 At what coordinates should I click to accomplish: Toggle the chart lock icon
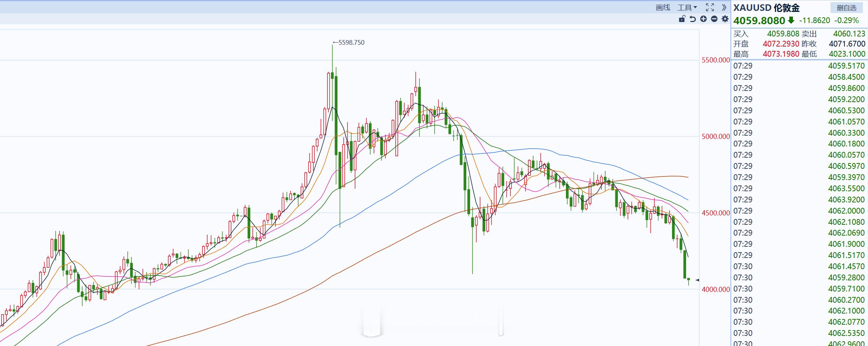682,19
